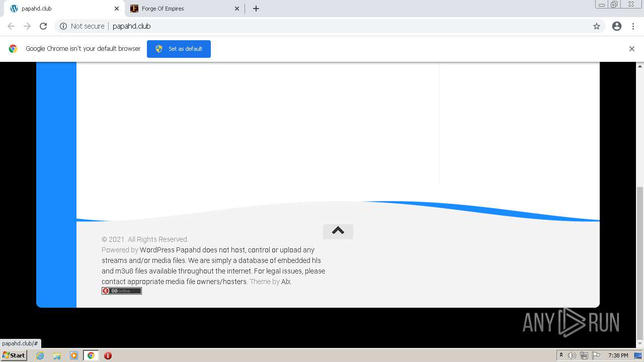
Task: Close the papahd.club tab
Action: click(x=117, y=9)
